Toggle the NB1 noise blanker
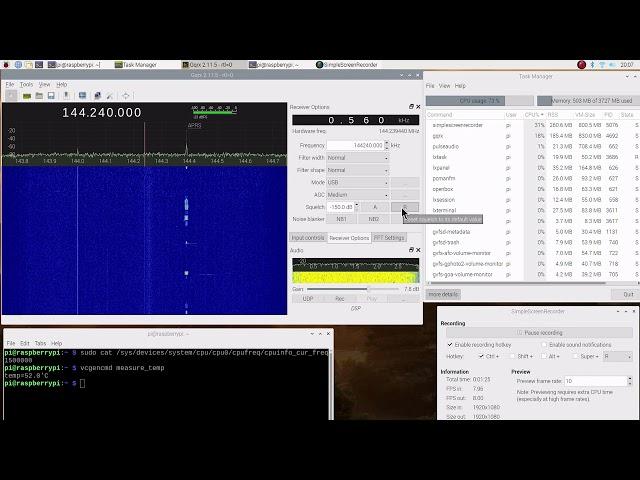The height and width of the screenshot is (480, 640). coord(342,219)
